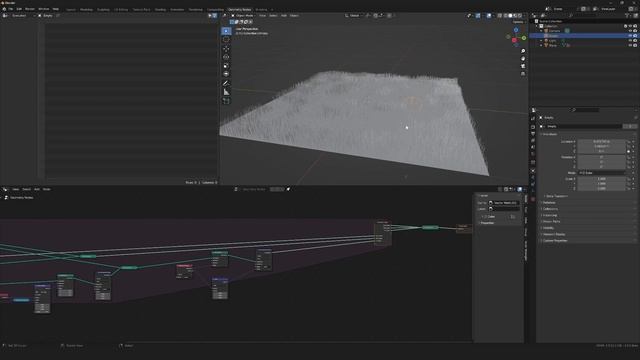Switch viewport to material preview shading
This screenshot has height=360, width=640.
[x=515, y=16]
